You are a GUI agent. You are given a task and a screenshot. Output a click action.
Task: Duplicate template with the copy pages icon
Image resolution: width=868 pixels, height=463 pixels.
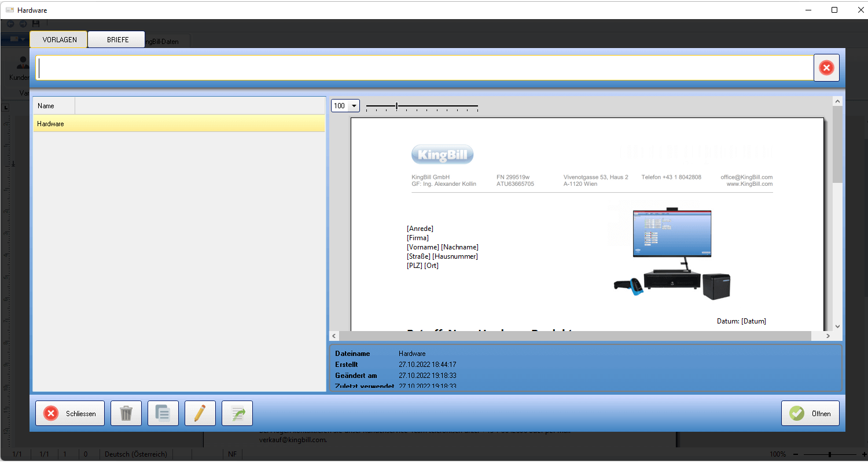click(x=163, y=413)
